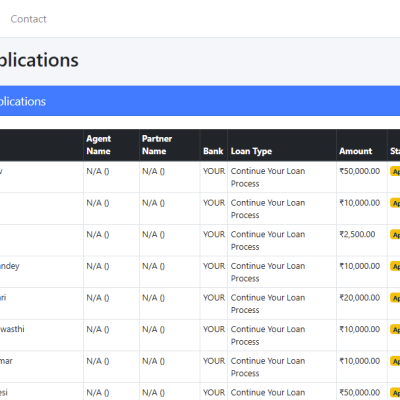Select the ₹2,500.00 amount cell
The width and height of the screenshot is (400, 400).
click(357, 234)
